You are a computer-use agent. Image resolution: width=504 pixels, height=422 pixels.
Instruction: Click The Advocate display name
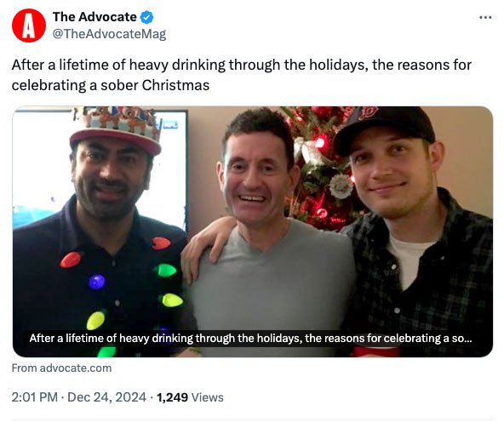(94, 17)
